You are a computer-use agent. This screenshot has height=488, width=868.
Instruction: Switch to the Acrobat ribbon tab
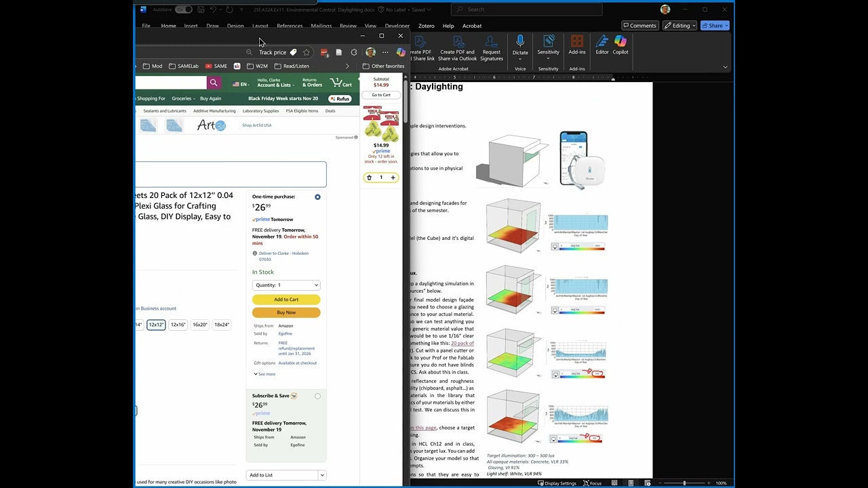pyautogui.click(x=472, y=26)
